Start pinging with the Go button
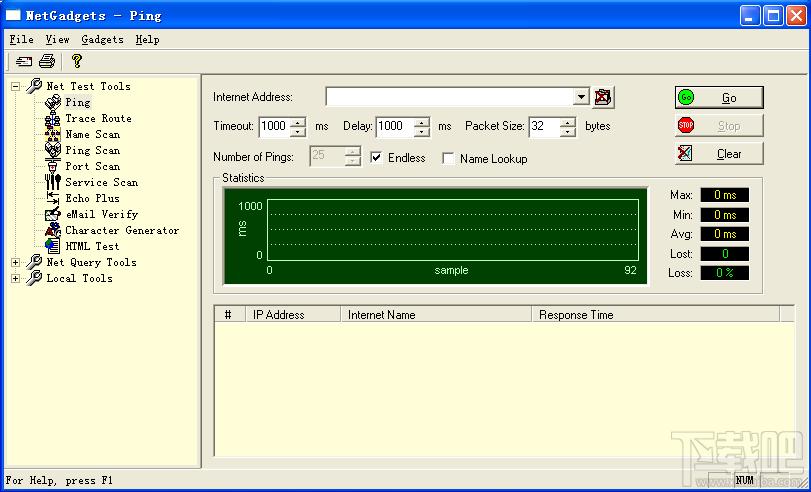The image size is (811, 492). 719,97
